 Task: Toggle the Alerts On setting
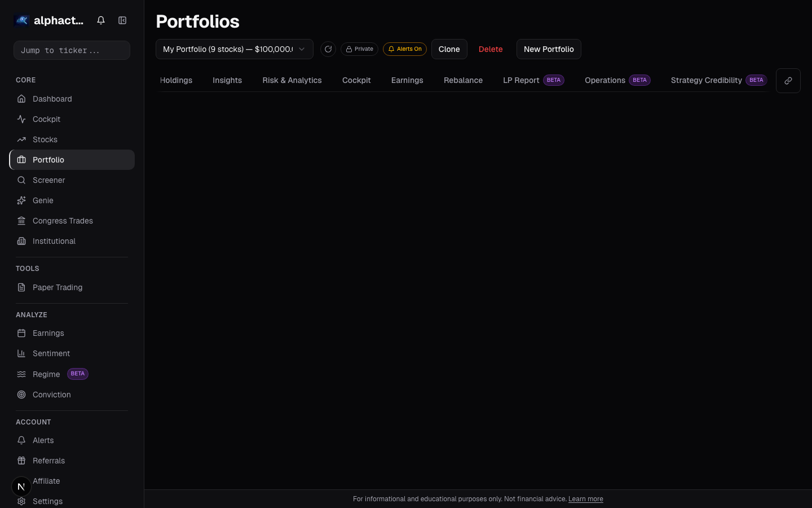tap(405, 49)
